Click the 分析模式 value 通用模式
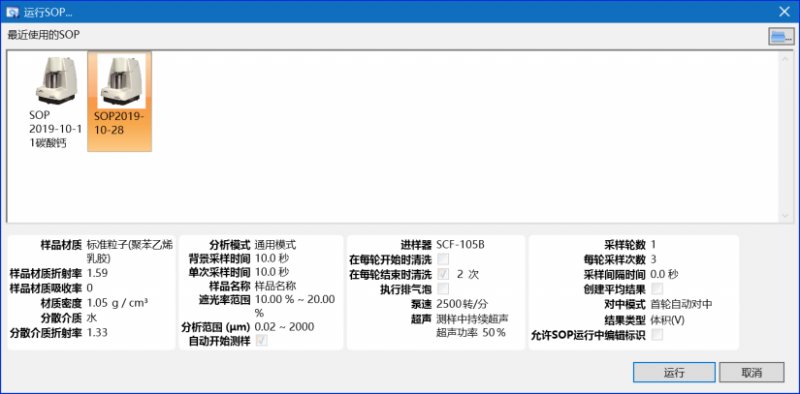The height and width of the screenshot is (394, 800). tap(275, 244)
